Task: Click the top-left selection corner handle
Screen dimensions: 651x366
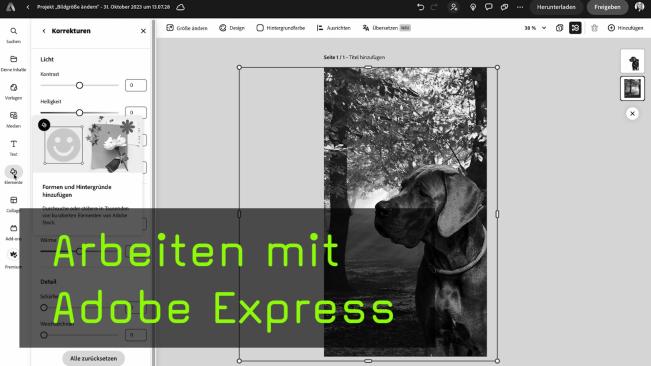Action: pyautogui.click(x=239, y=67)
